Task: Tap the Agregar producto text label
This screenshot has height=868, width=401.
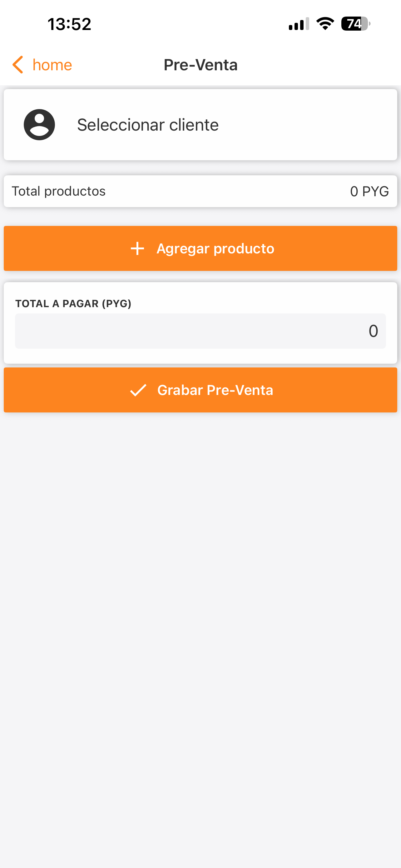Action: pyautogui.click(x=215, y=249)
